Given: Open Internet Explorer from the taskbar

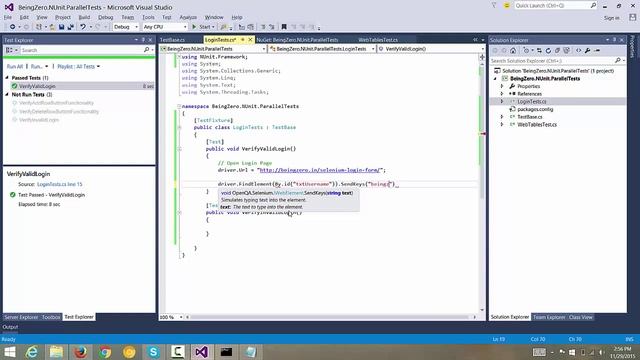Looking at the screenshot, I should point(32,352).
